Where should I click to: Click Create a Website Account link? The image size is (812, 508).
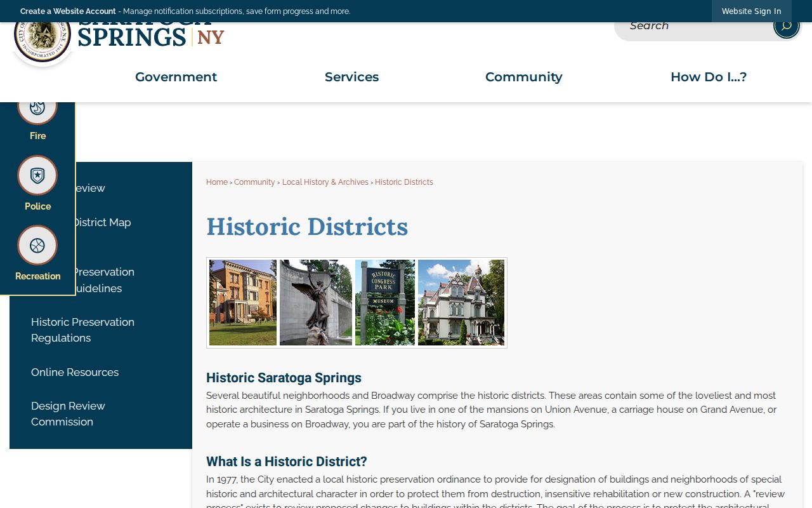[68, 11]
